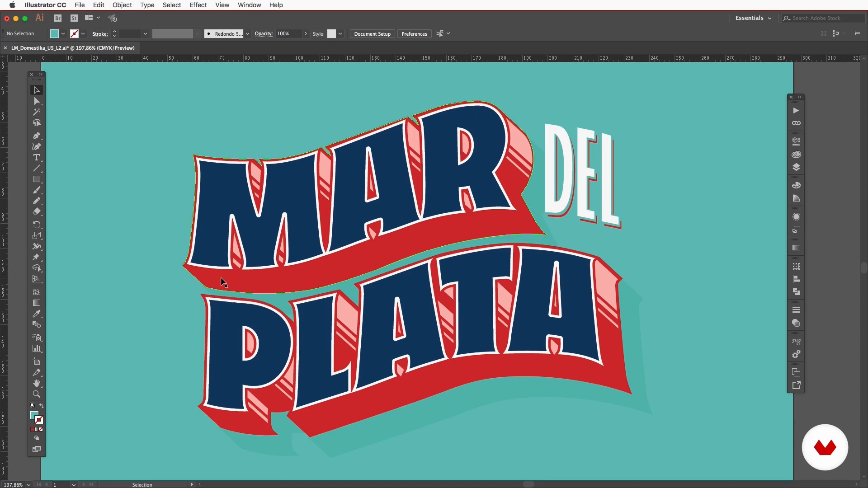Open the Object menu
This screenshot has height=488, width=868.
coord(122,5)
